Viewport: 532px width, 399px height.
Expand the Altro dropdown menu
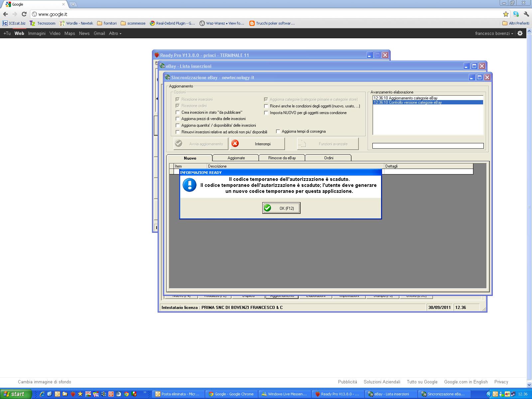115,33
